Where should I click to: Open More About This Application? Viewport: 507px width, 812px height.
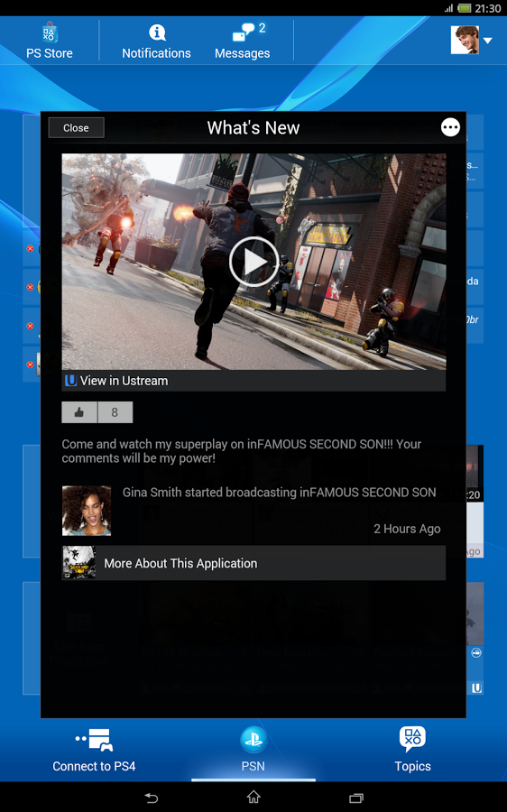point(253,563)
